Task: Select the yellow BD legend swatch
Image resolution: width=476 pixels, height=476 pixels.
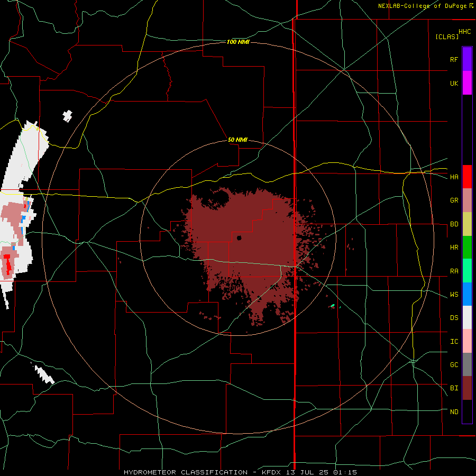Action: (467, 224)
